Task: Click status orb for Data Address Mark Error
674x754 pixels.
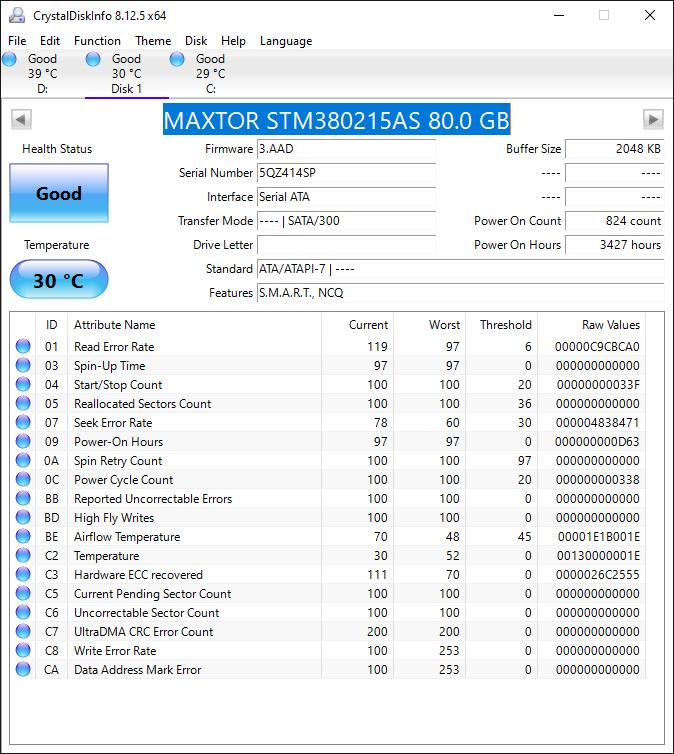Action: tap(23, 669)
